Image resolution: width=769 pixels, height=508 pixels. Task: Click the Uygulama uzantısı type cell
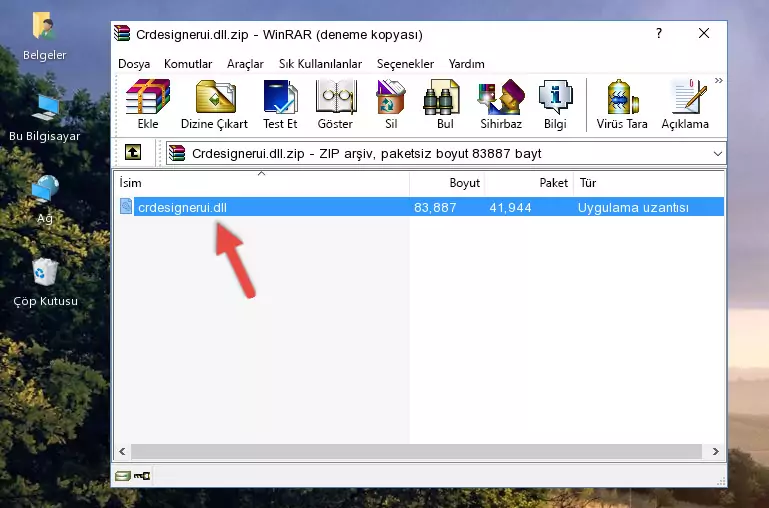pyautogui.click(x=633, y=207)
